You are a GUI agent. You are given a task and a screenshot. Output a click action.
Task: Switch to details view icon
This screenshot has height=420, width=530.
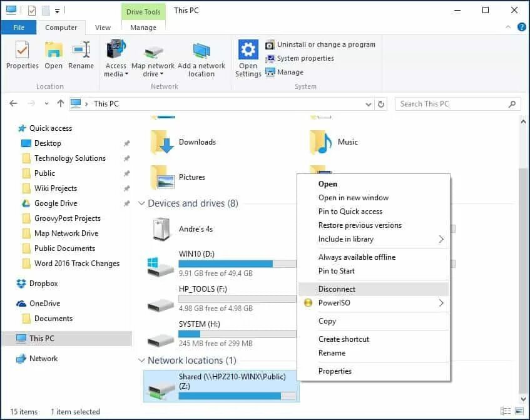click(x=506, y=411)
